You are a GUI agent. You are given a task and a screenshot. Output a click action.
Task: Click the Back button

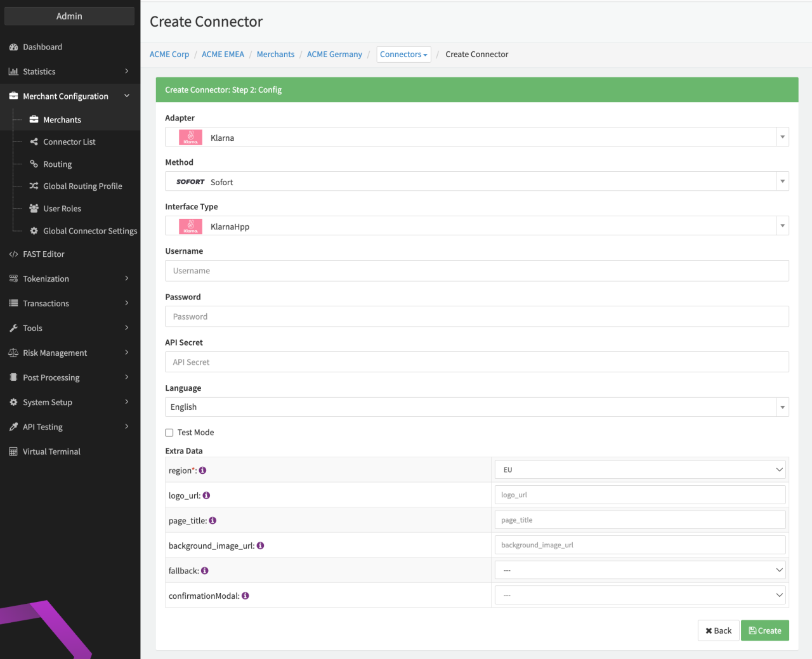[718, 630]
